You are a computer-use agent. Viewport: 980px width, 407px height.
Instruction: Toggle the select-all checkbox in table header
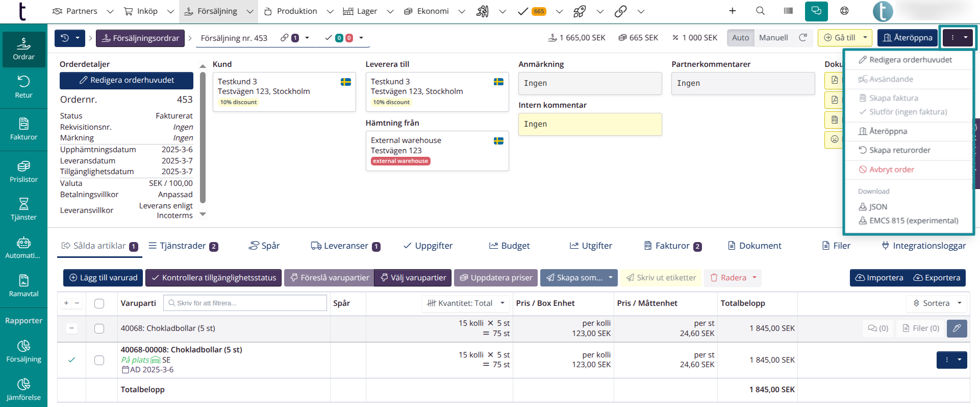[99, 303]
